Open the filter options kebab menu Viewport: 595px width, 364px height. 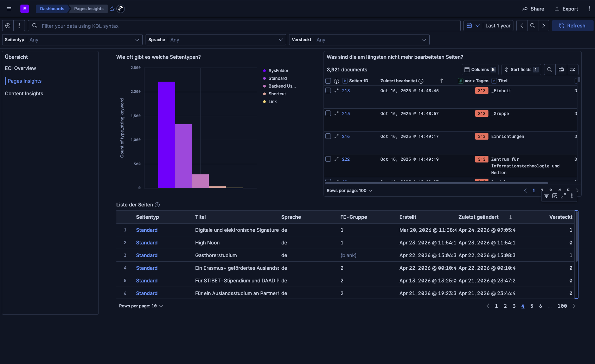pos(19,26)
